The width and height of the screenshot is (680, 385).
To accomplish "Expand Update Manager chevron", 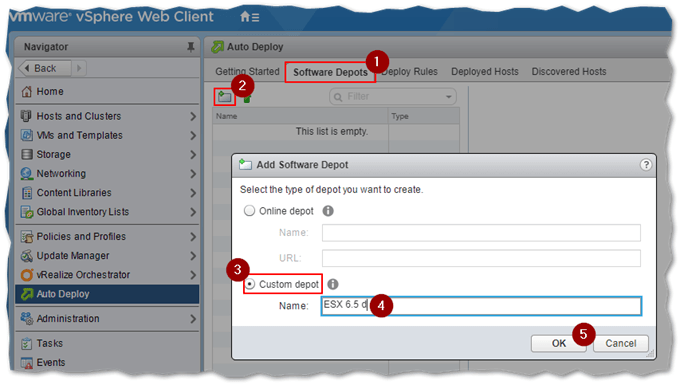I will coord(193,255).
